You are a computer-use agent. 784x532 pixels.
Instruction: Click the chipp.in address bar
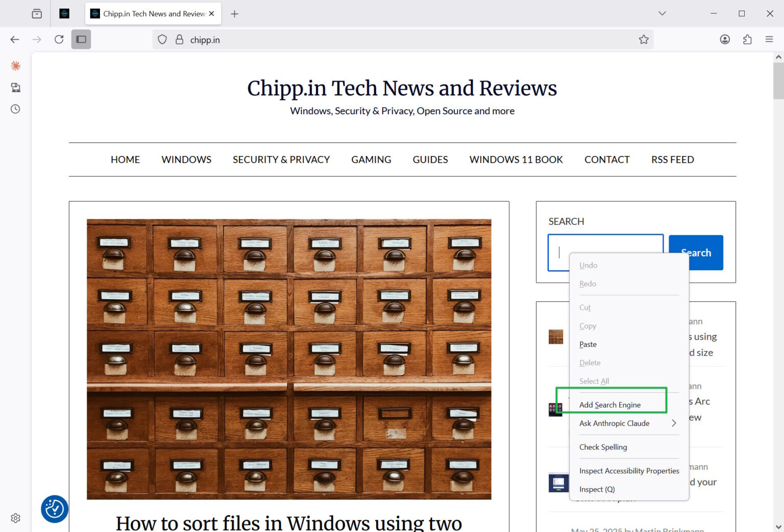click(x=403, y=39)
